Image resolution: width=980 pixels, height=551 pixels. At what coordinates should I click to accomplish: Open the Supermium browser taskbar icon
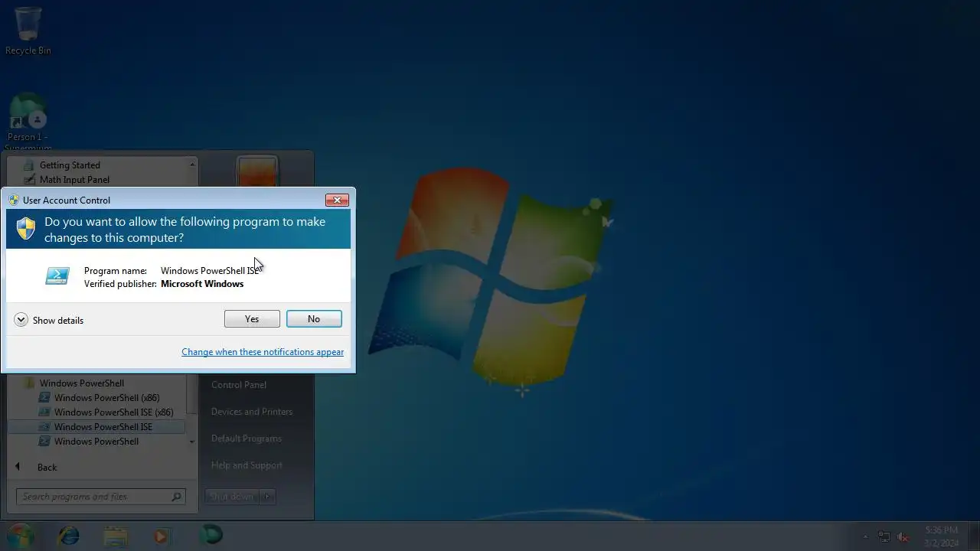pos(211,535)
